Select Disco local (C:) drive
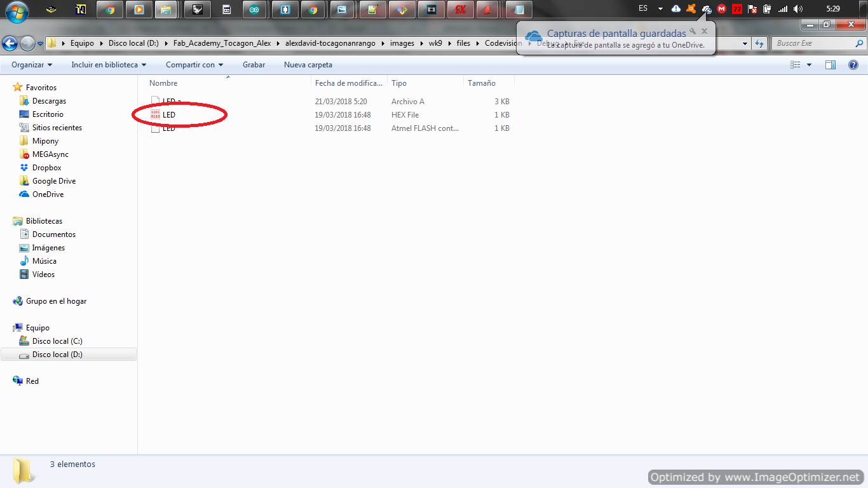The height and width of the screenshot is (488, 868). (57, 341)
